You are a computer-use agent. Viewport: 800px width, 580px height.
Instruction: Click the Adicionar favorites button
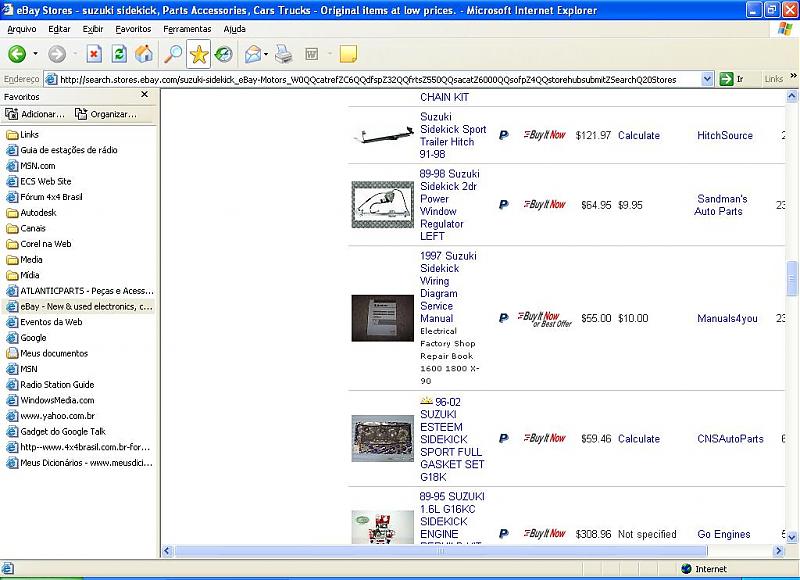coord(35,114)
